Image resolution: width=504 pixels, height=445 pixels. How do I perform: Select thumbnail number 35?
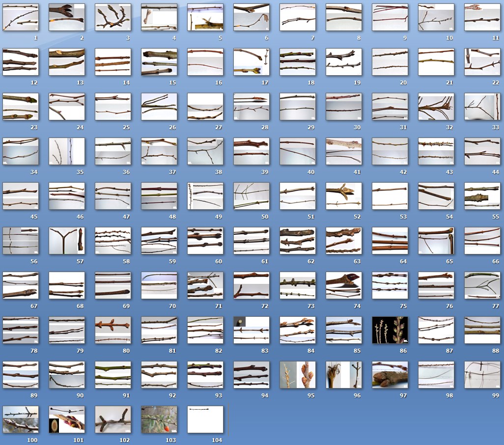tap(67, 151)
